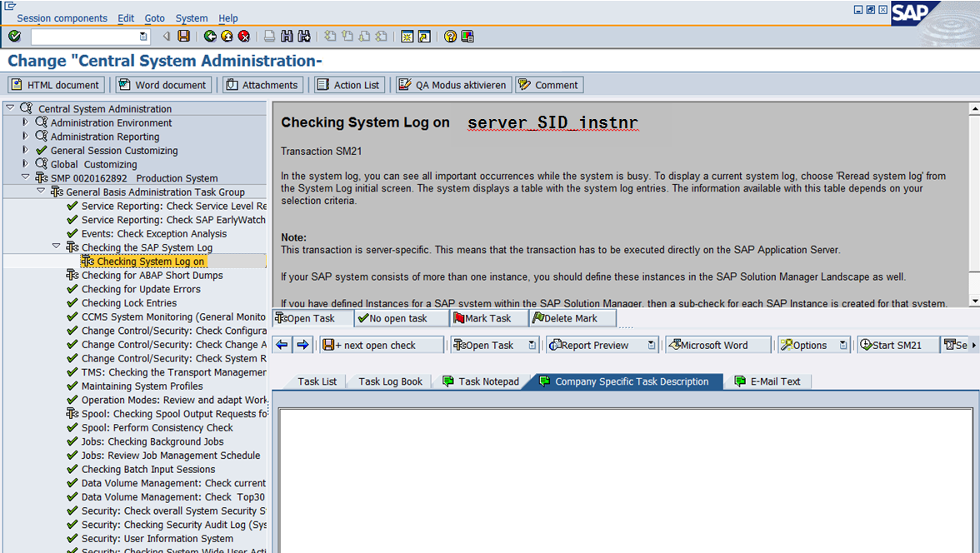Click the Open Task status button above toolbar
Viewport: 980px width, 553px height.
[312, 318]
